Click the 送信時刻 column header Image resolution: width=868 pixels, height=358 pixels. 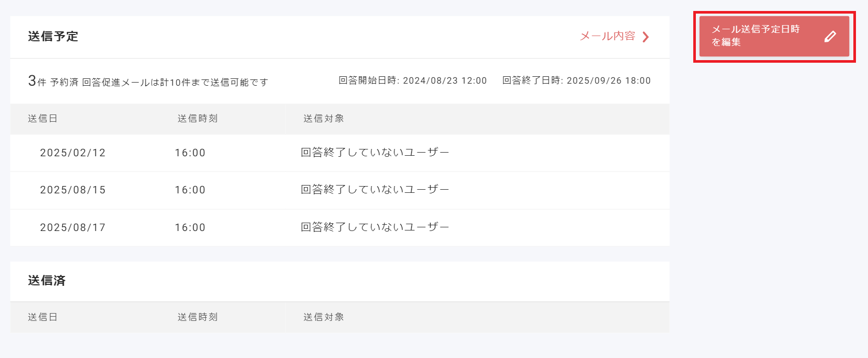(197, 119)
